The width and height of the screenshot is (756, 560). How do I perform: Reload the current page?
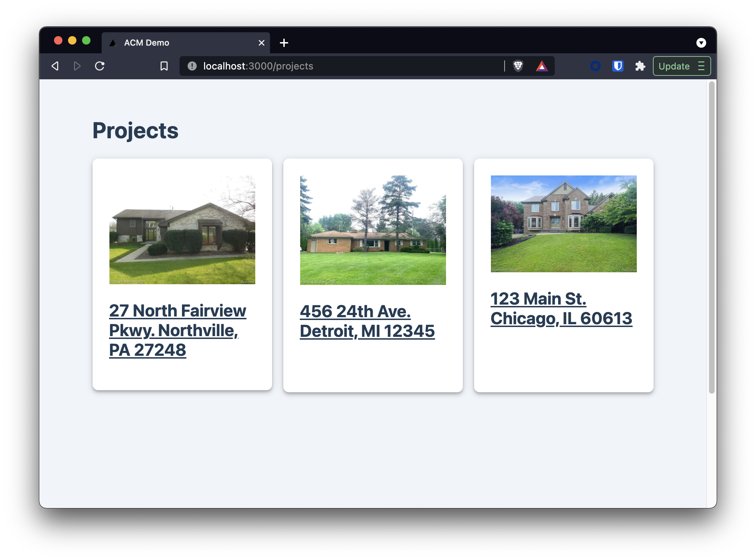[x=100, y=66]
